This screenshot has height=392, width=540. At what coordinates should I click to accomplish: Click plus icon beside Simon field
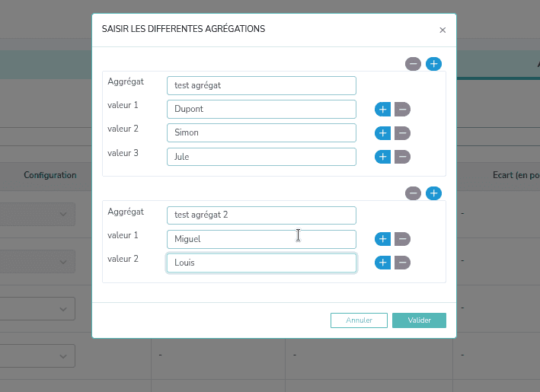[x=382, y=133]
